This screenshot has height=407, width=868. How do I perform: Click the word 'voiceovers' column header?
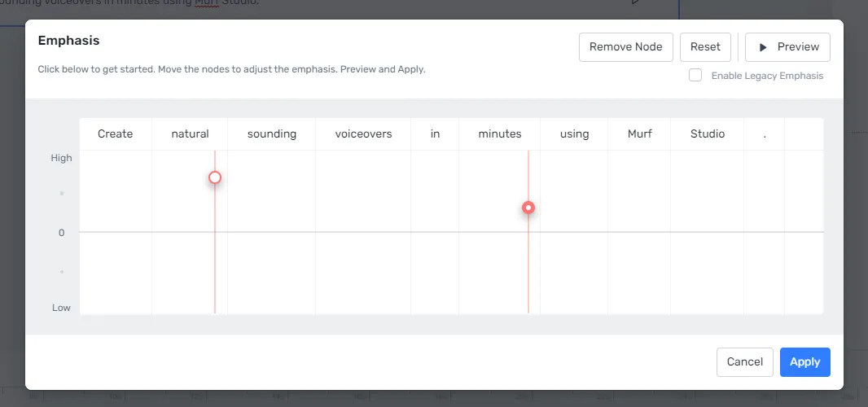pyautogui.click(x=363, y=134)
